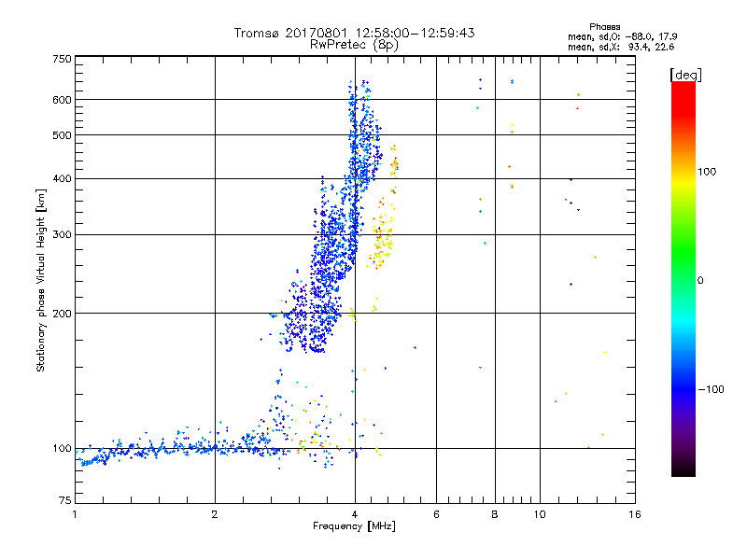
Task: Click the y-axis tick label '75'
Action: pyautogui.click(x=65, y=500)
